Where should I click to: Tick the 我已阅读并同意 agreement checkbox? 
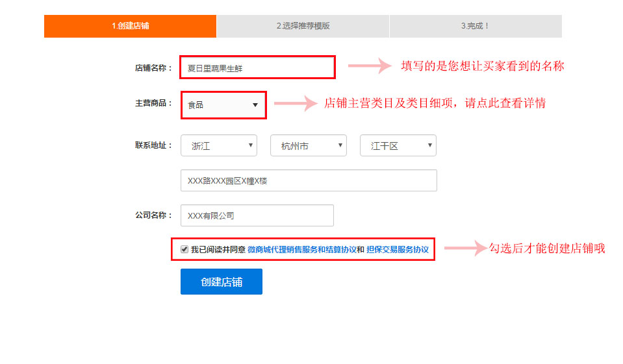[184, 249]
